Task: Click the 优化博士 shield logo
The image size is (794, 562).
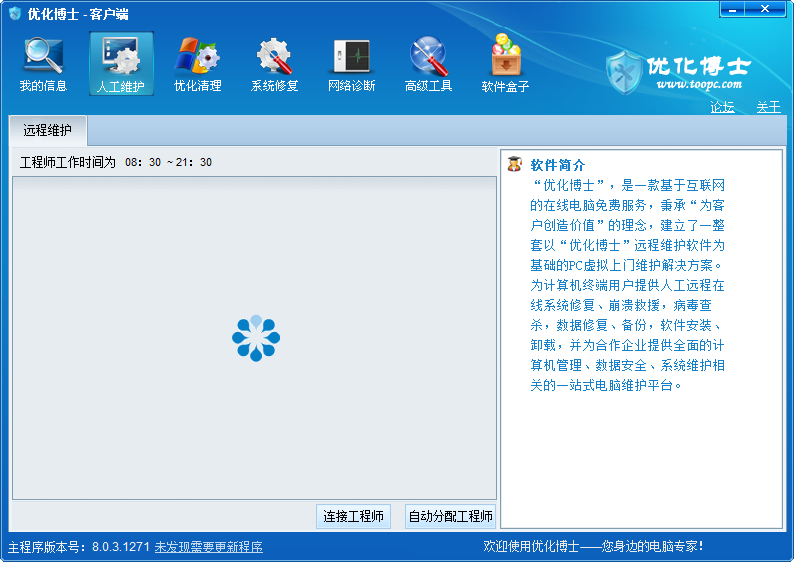Action: 626,71
